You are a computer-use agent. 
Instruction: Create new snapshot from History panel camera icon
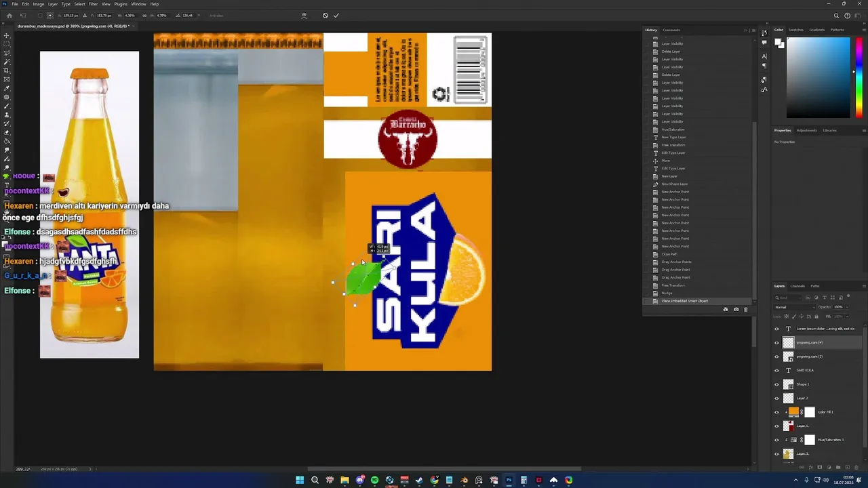click(x=736, y=309)
